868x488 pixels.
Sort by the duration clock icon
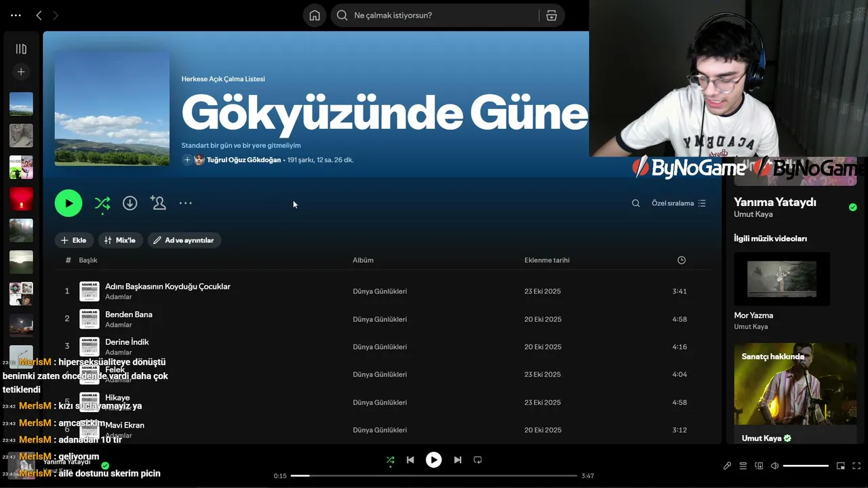click(682, 260)
